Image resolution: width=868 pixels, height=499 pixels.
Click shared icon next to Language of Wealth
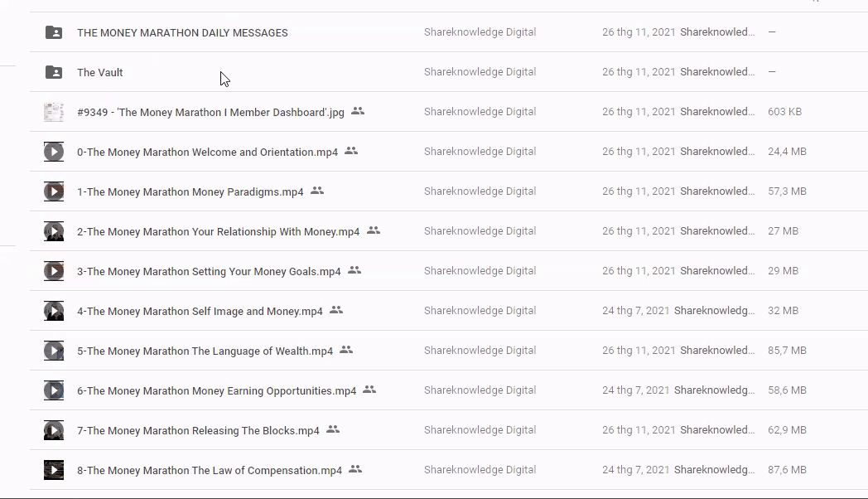pyautogui.click(x=346, y=350)
